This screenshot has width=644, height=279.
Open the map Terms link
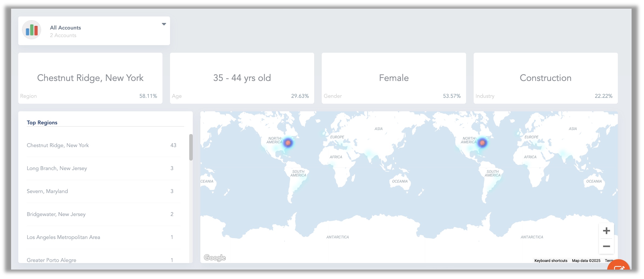(609, 261)
